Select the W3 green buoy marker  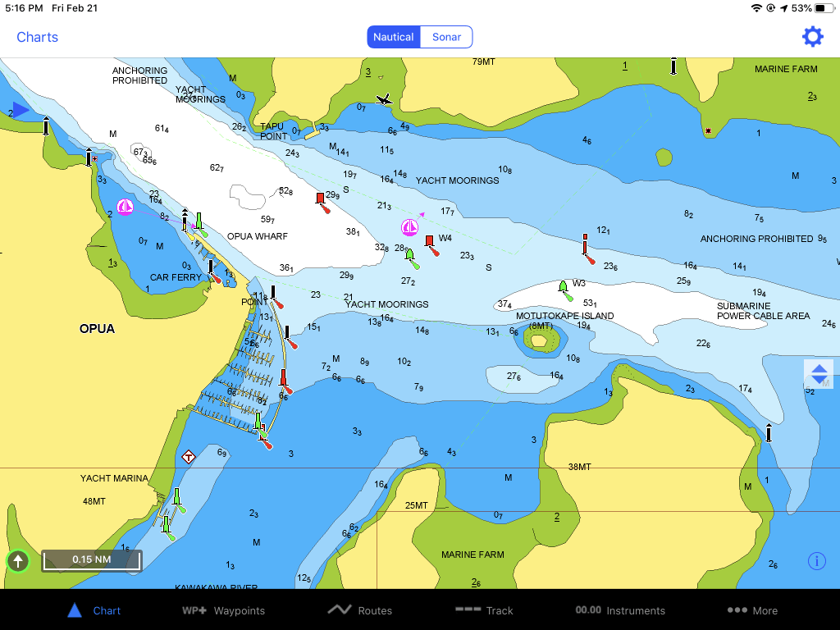click(563, 286)
